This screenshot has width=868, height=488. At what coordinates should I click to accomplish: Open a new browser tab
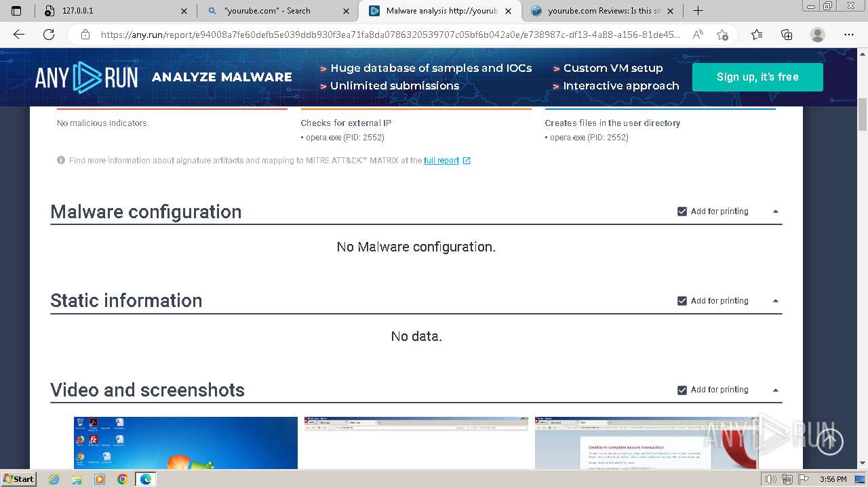click(698, 11)
